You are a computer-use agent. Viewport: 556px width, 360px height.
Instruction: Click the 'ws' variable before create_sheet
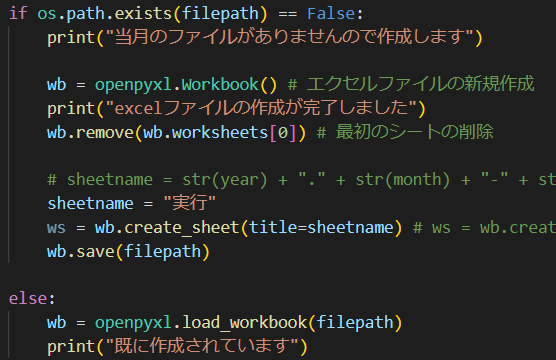[56, 228]
